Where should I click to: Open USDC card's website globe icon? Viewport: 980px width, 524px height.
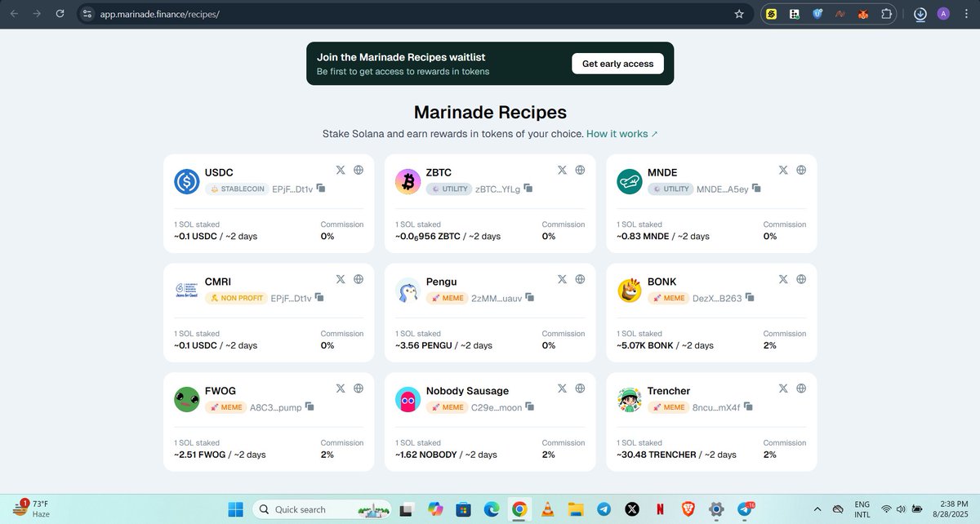[x=359, y=170]
